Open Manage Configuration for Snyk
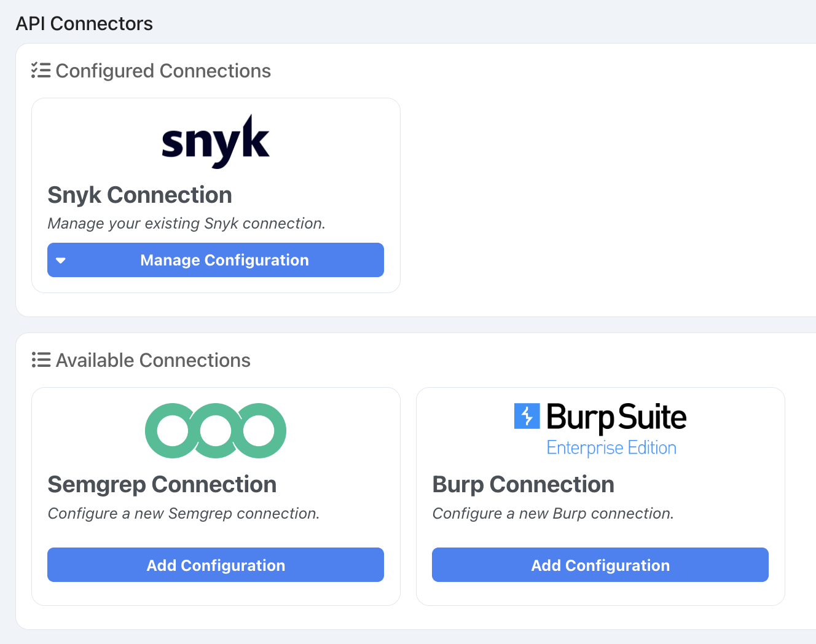The height and width of the screenshot is (644, 816). pos(224,261)
